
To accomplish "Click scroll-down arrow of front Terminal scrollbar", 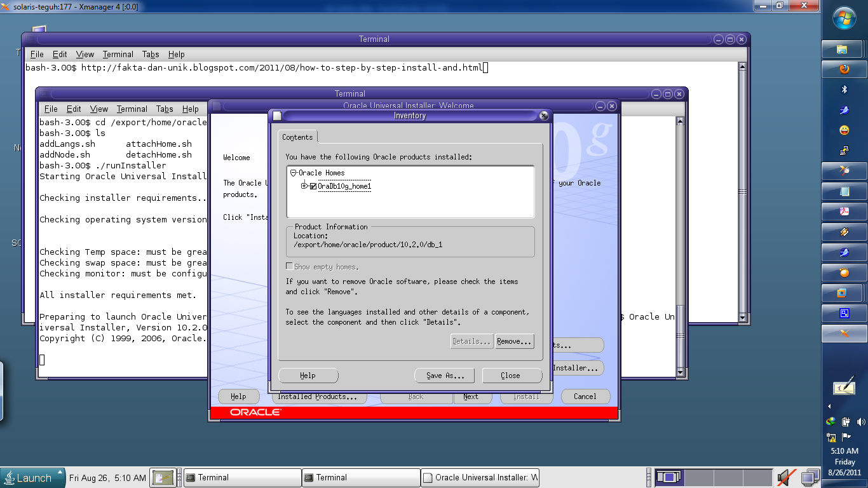I will pyautogui.click(x=681, y=372).
